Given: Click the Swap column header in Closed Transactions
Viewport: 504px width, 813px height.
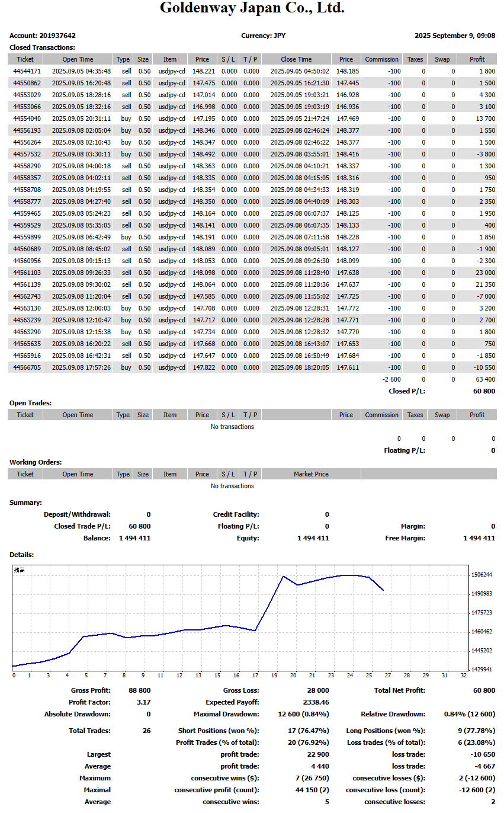Looking at the screenshot, I should click(x=442, y=59).
